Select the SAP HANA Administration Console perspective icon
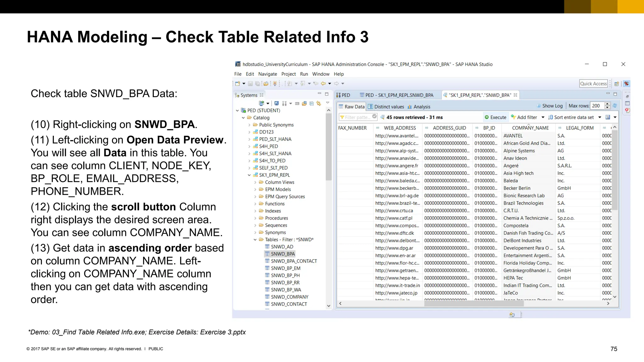Screen dimensions: 644x362 tap(626, 84)
